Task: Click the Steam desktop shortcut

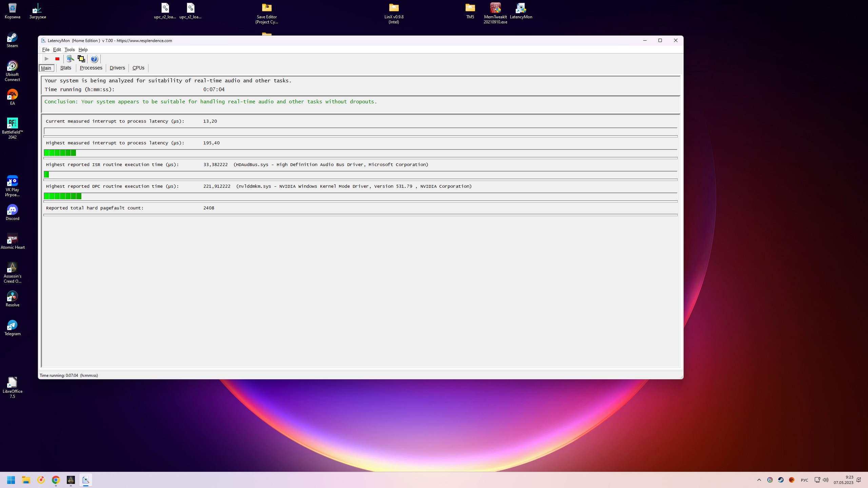Action: 12,37
